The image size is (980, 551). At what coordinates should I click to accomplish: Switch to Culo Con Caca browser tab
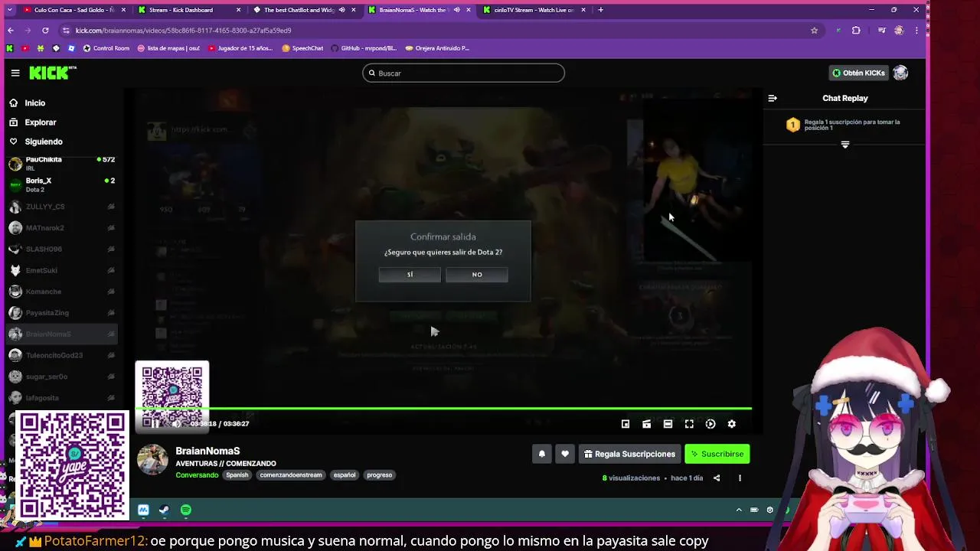[x=73, y=10]
